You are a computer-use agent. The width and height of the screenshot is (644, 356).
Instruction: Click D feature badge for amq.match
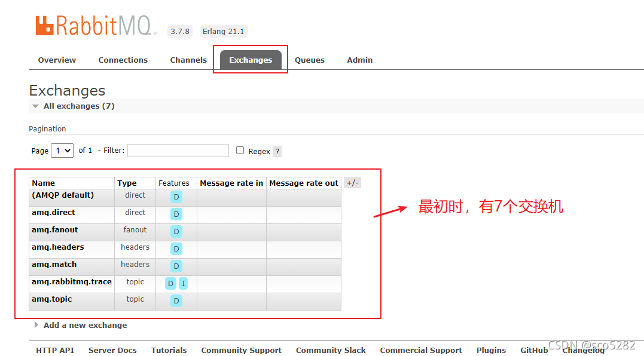point(176,266)
